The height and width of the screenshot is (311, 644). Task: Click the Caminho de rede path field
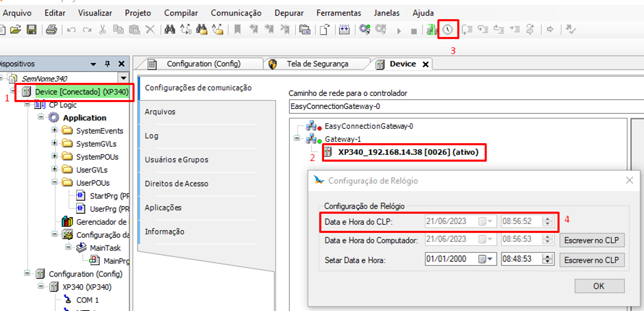pyautogui.click(x=466, y=106)
